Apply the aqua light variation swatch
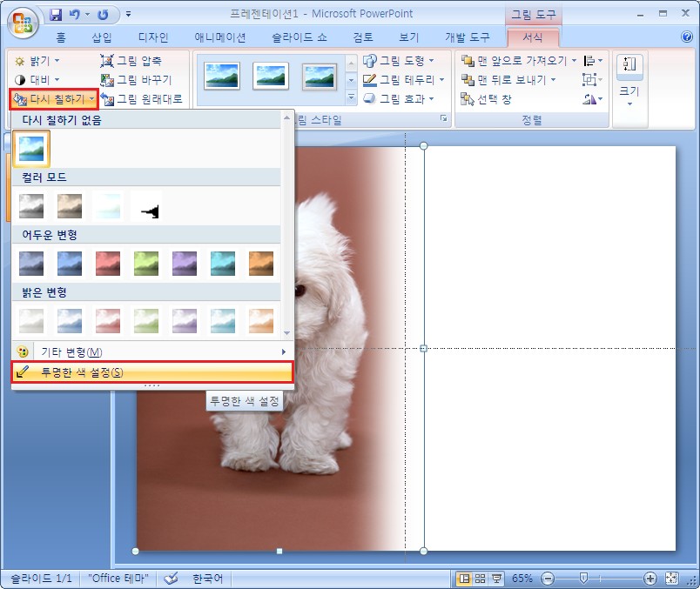The image size is (700, 589). pyautogui.click(x=223, y=321)
